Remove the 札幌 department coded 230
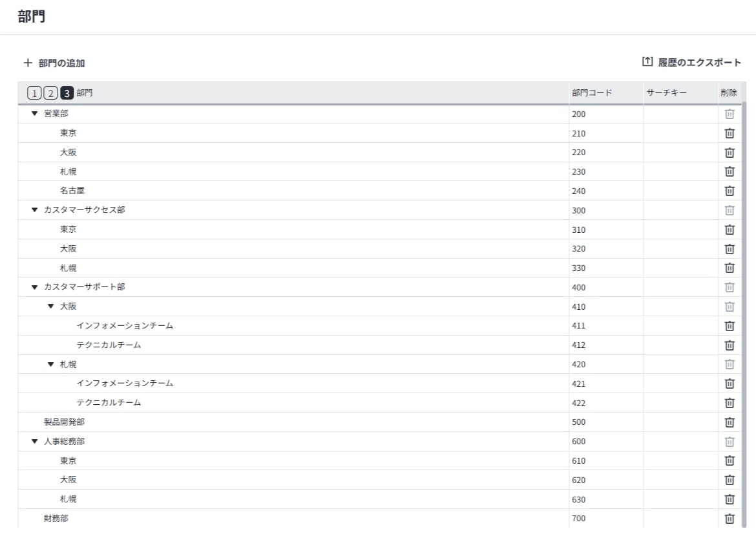 [730, 171]
